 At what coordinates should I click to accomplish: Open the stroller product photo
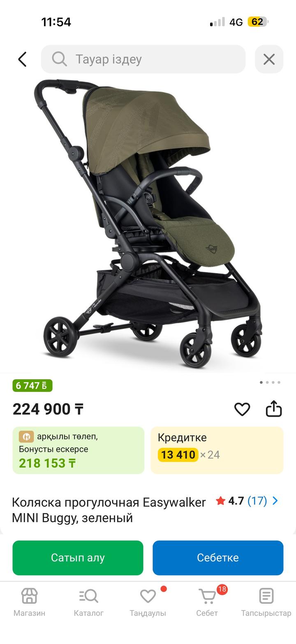pyautogui.click(x=148, y=222)
